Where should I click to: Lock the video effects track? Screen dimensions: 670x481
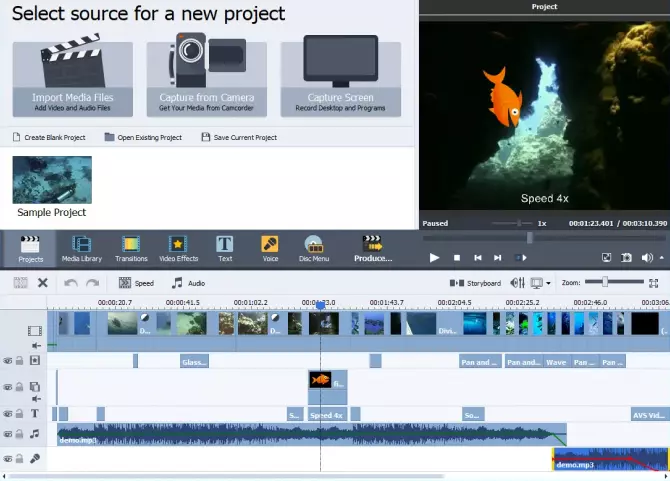tap(19, 361)
